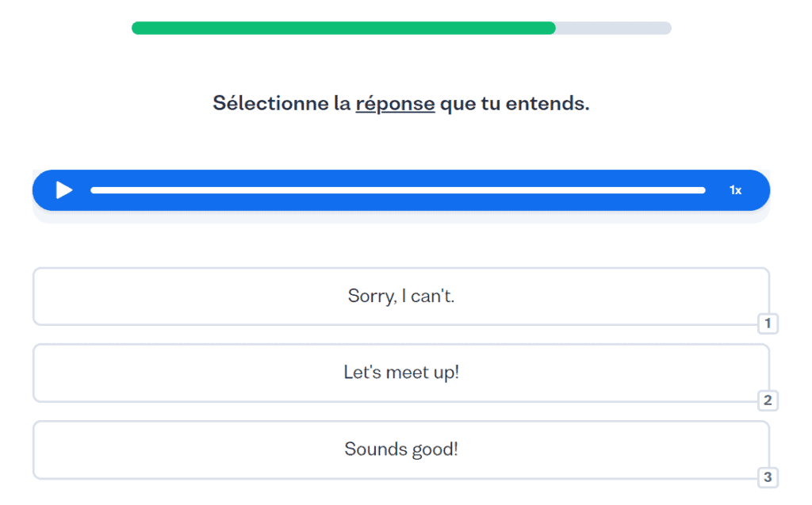
Task: Click the word "Sélectionne" in the instruction
Action: (270, 104)
